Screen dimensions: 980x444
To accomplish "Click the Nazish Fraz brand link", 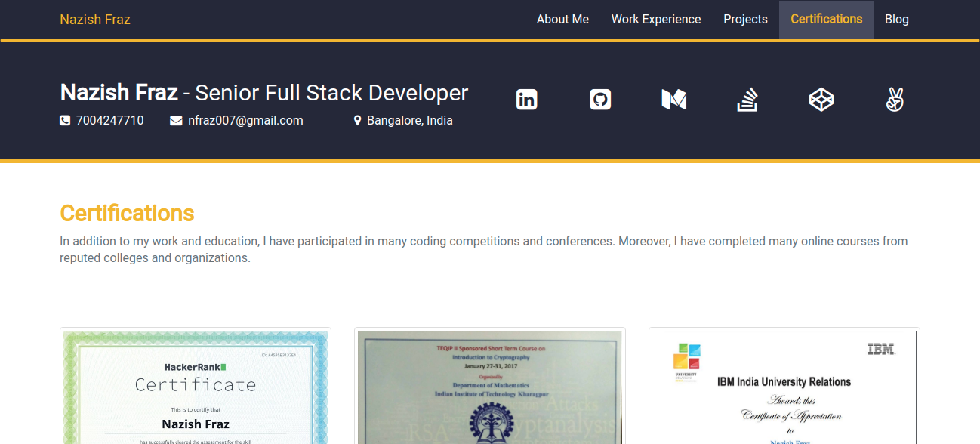I will pos(95,19).
